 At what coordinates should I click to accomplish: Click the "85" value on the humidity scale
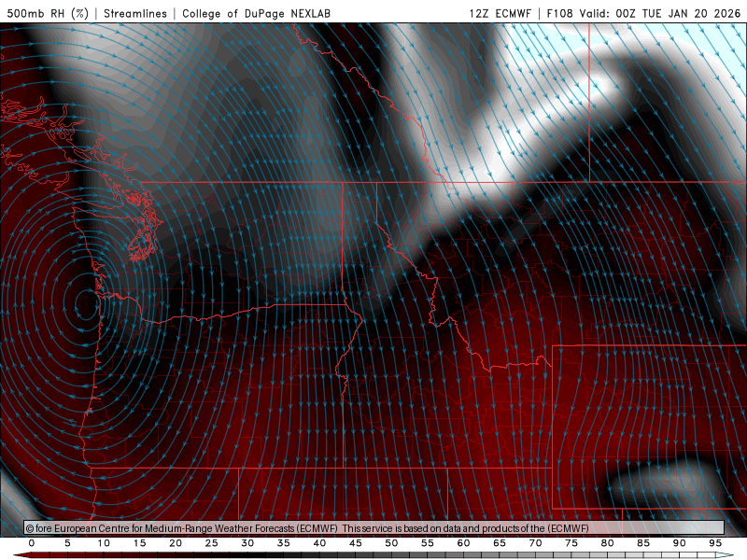(643, 543)
